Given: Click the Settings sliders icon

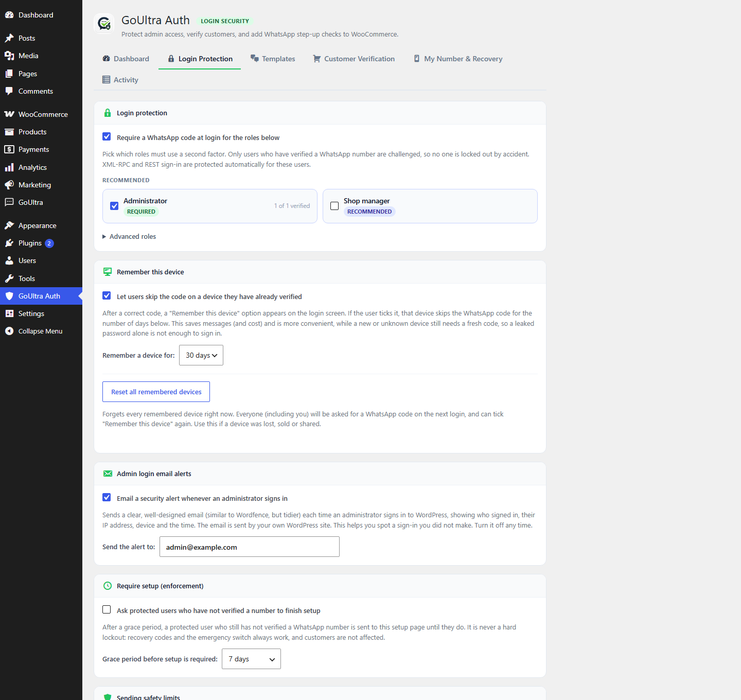Looking at the screenshot, I should [9, 313].
